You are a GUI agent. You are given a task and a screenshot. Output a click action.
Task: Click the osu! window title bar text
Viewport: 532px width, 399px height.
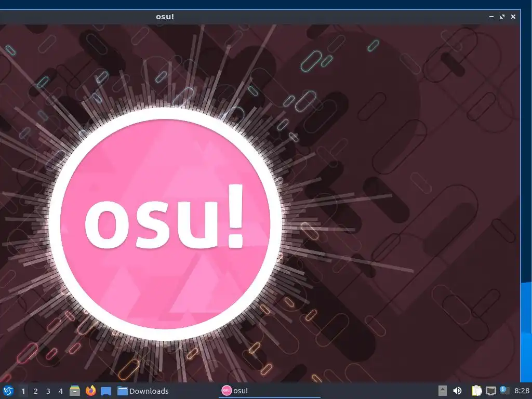click(x=165, y=17)
